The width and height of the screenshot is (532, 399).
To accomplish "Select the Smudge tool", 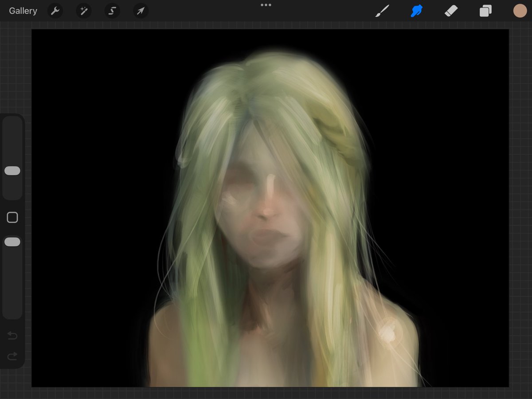I will [x=416, y=11].
